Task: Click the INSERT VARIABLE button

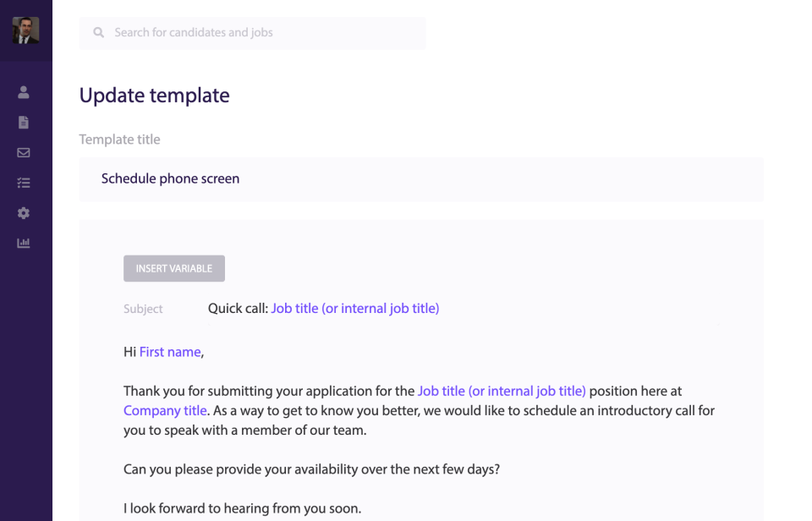Action: 173,268
